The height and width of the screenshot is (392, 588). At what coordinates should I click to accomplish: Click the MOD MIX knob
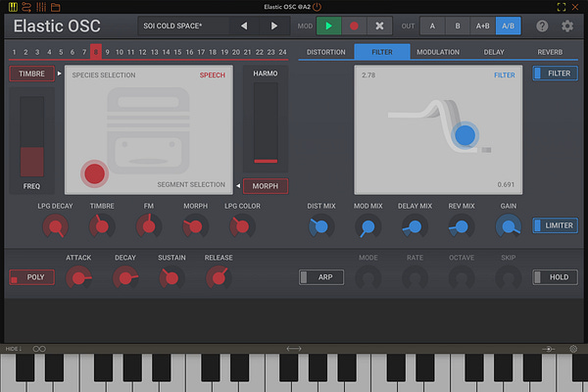pos(368,226)
